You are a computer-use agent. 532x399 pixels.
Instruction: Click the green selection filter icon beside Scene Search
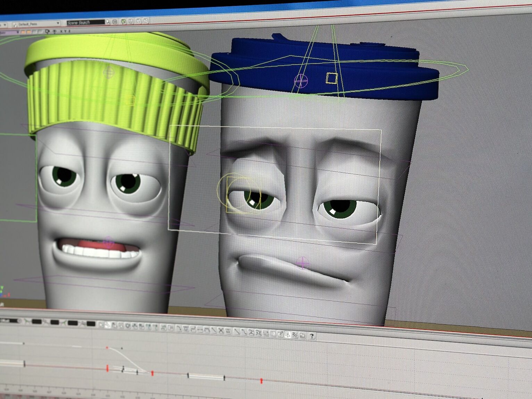click(x=124, y=22)
